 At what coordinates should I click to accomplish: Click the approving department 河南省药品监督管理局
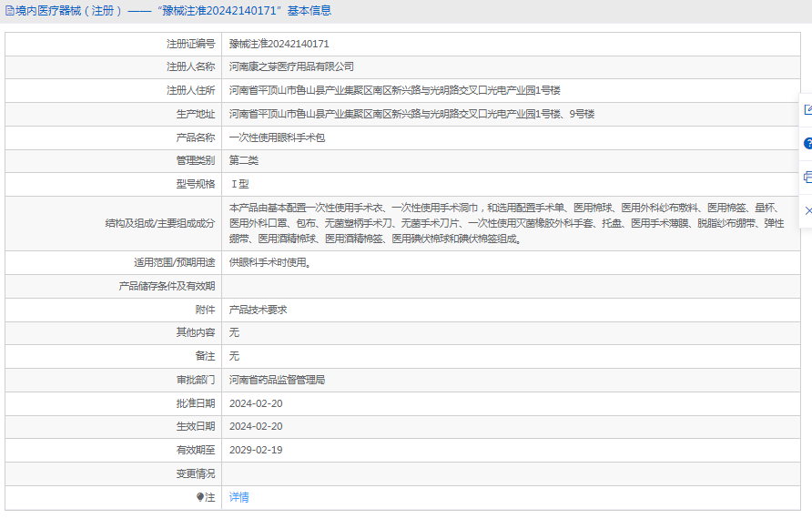pyautogui.click(x=277, y=380)
